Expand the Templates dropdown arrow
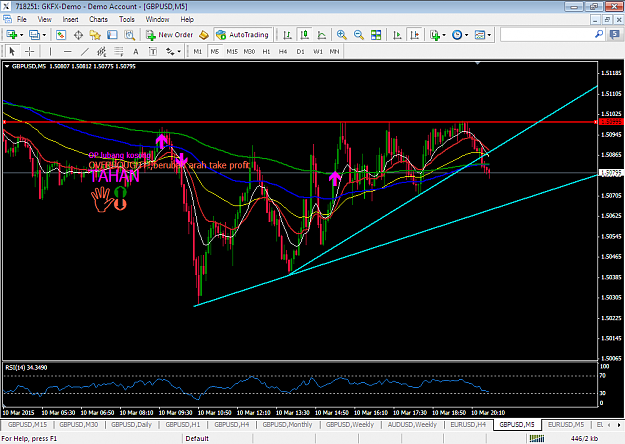Viewport: 625px width, 444px height. click(489, 35)
